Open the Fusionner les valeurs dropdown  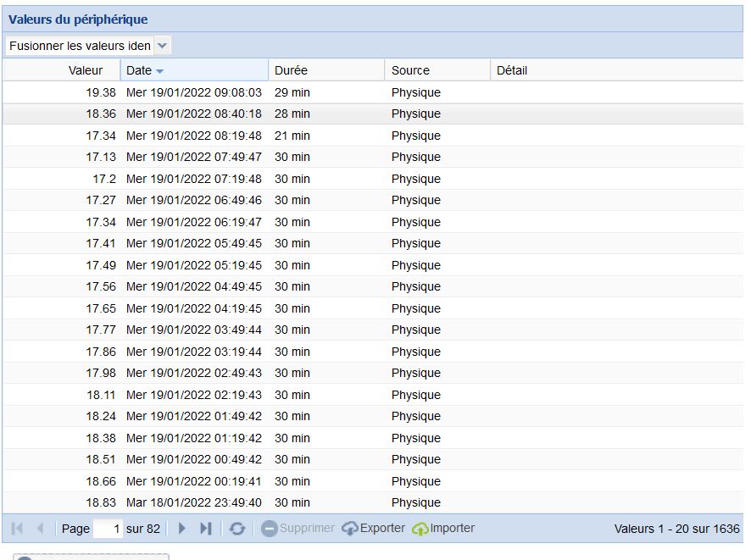tap(163, 46)
